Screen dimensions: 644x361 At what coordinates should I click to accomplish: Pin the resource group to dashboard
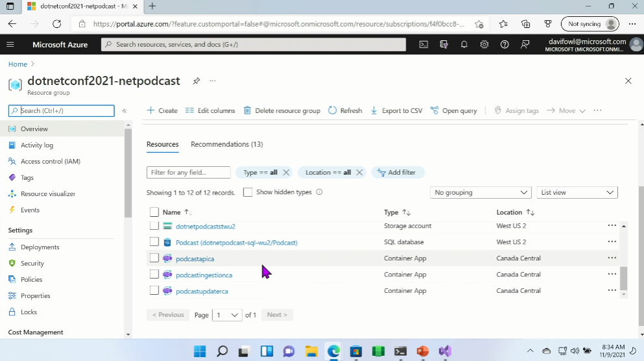pos(196,81)
